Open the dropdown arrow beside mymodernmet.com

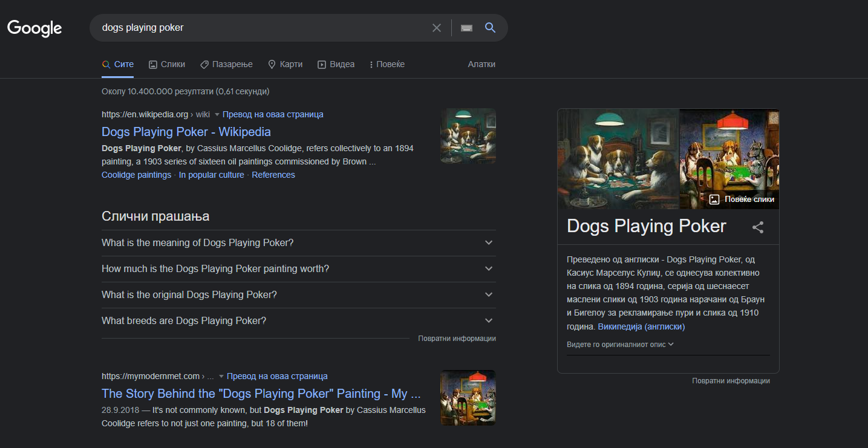221,376
